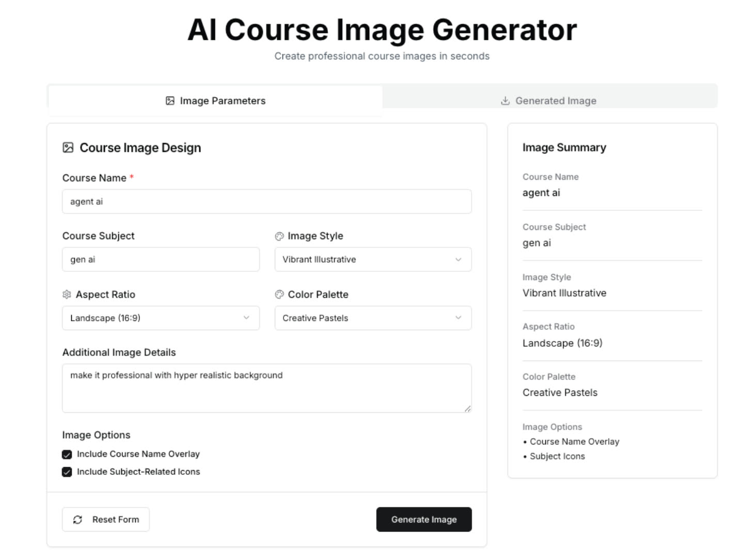Expand the Aspect Ratio dropdown
This screenshot has height=558, width=756.
coord(161,318)
